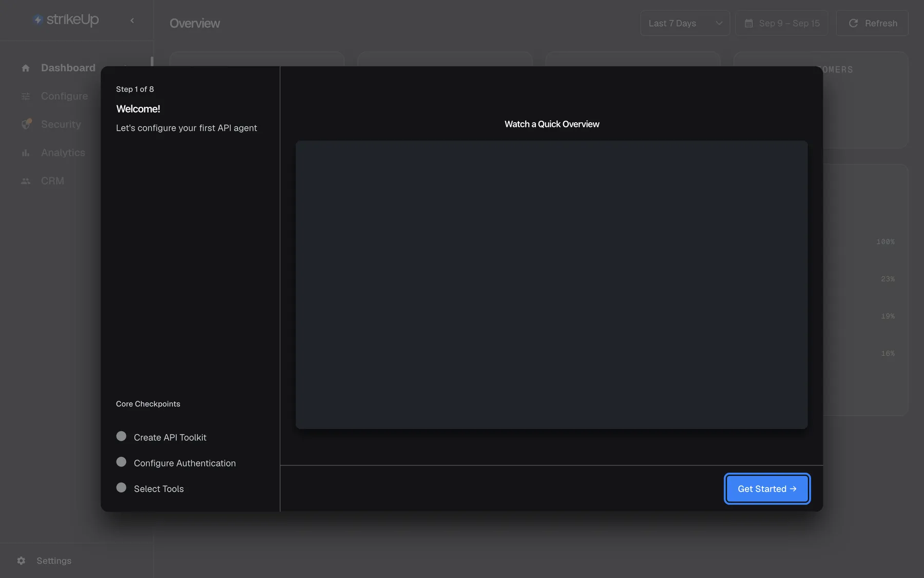Click the strikeUp lightning bolt logo

37,20
